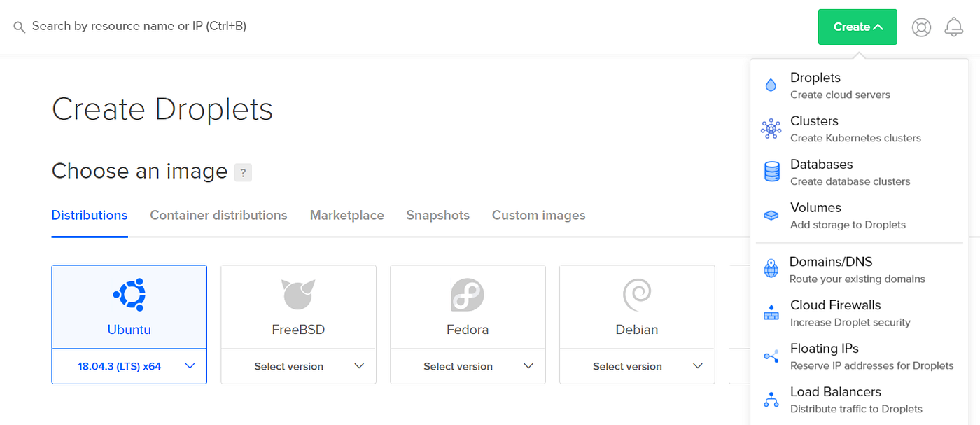This screenshot has height=425, width=980.
Task: Open the Custom images tab
Action: pyautogui.click(x=539, y=216)
